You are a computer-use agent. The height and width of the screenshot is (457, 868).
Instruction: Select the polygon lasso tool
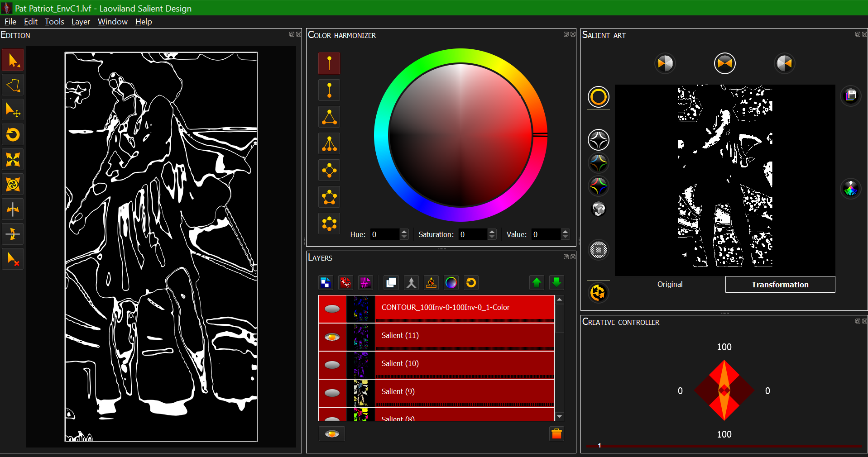click(x=13, y=85)
